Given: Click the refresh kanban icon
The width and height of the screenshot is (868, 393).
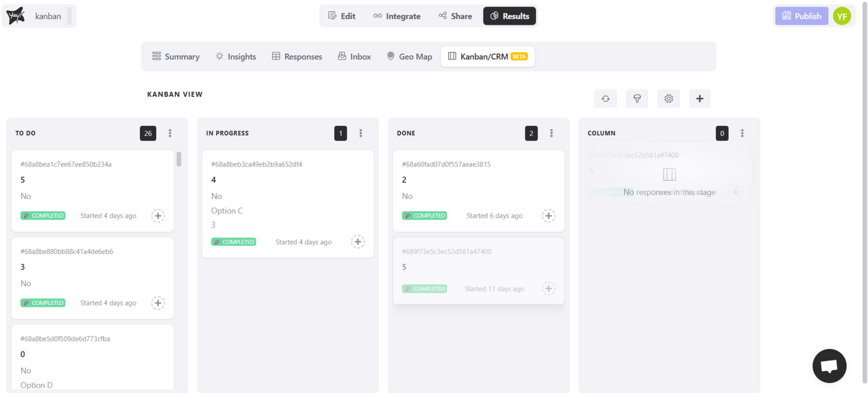Looking at the screenshot, I should tap(605, 99).
